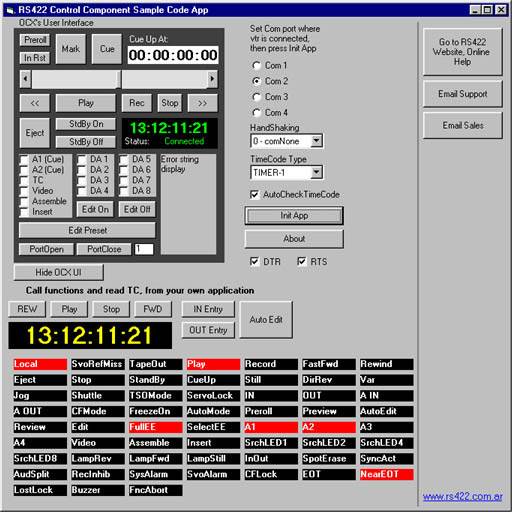The height and width of the screenshot is (512, 512).
Task: Click the rewind << transport button
Action: (35, 103)
